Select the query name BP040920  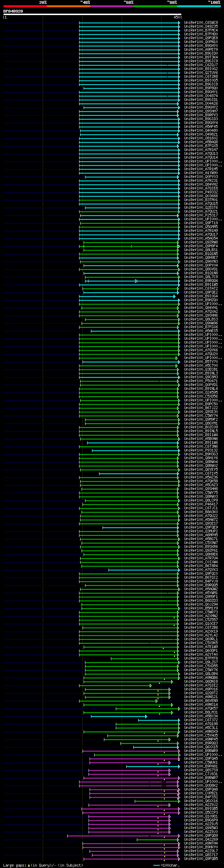(13, 11)
